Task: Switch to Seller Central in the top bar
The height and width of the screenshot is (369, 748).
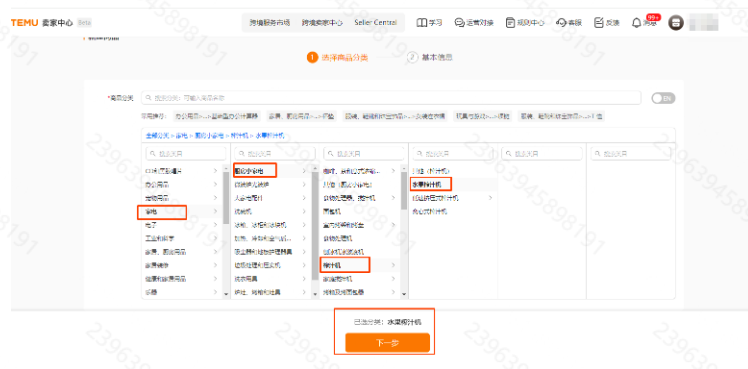Action: click(x=375, y=22)
